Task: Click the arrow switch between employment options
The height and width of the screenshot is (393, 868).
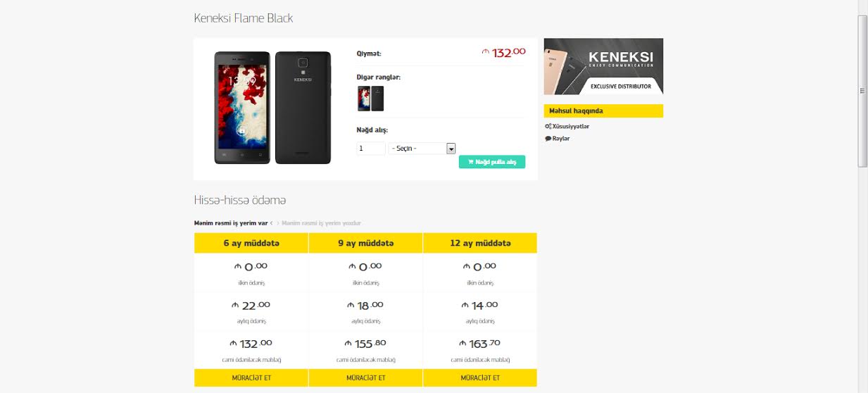Action: pyautogui.click(x=275, y=223)
